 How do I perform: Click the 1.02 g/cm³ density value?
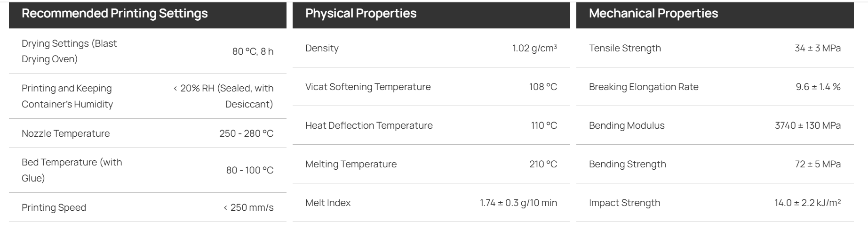coord(534,48)
